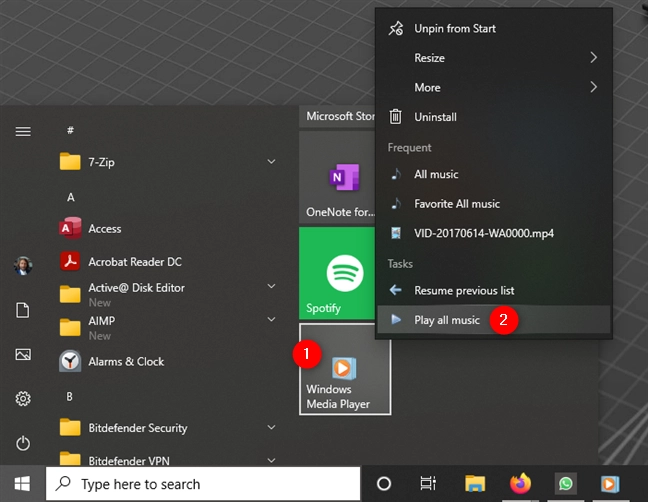Select Resume previous list task

coord(493,290)
